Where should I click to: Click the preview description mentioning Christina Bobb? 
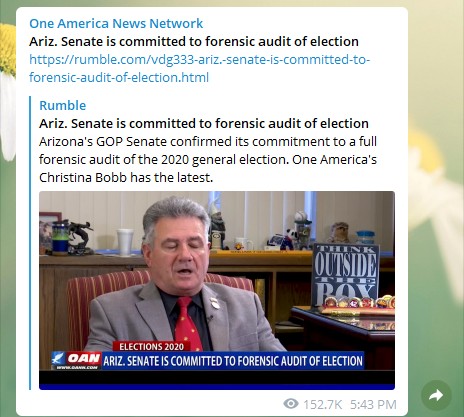tap(208, 159)
